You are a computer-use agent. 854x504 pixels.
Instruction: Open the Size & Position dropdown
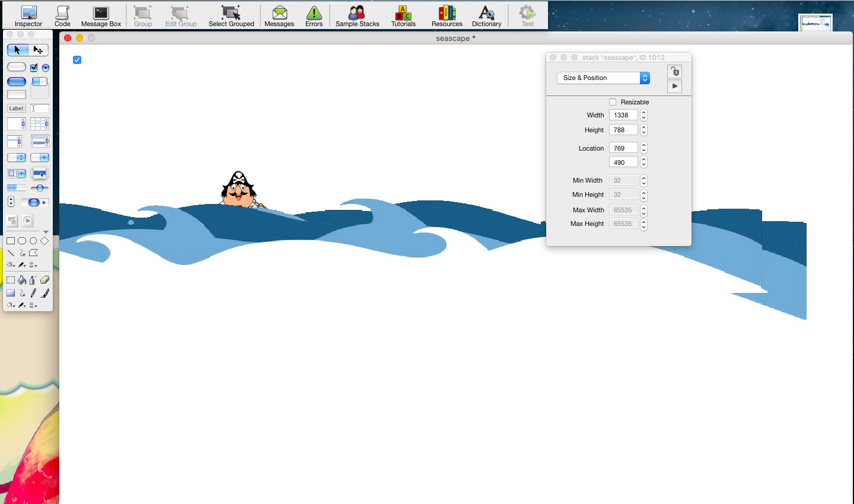tap(603, 78)
